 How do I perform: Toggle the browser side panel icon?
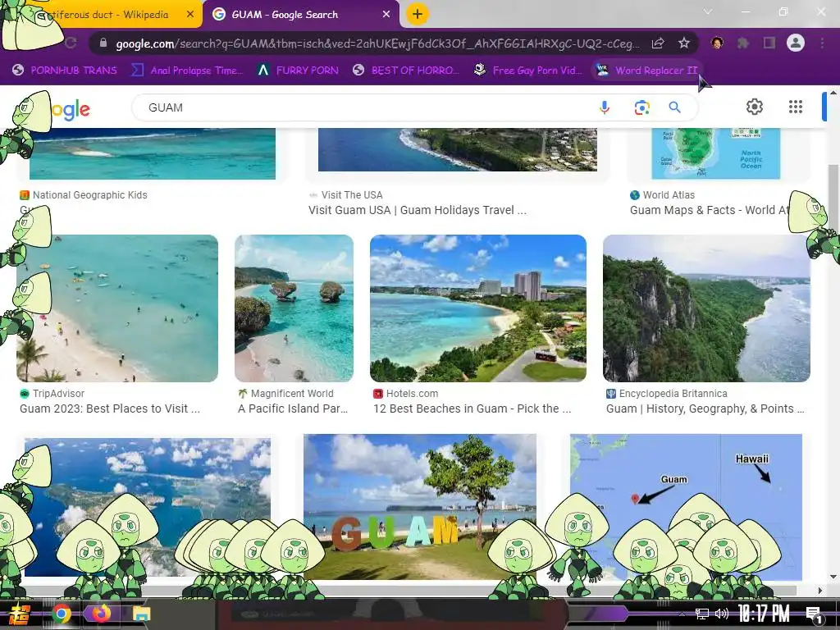click(769, 43)
